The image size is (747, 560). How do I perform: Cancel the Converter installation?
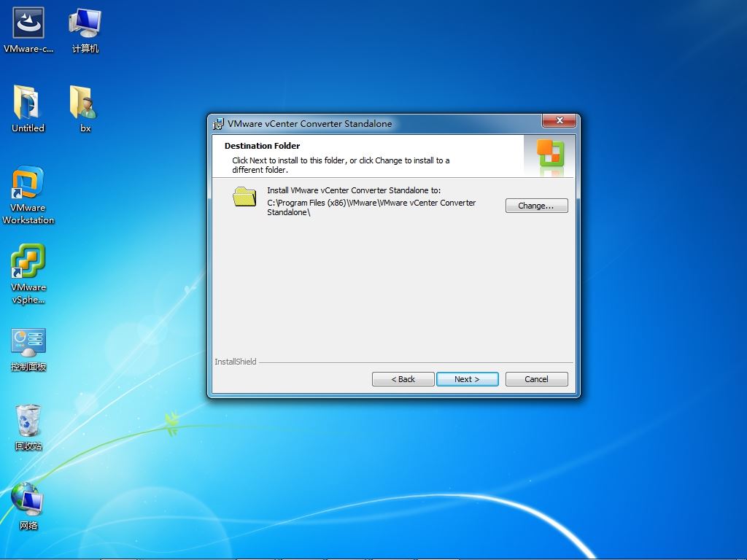pos(536,379)
